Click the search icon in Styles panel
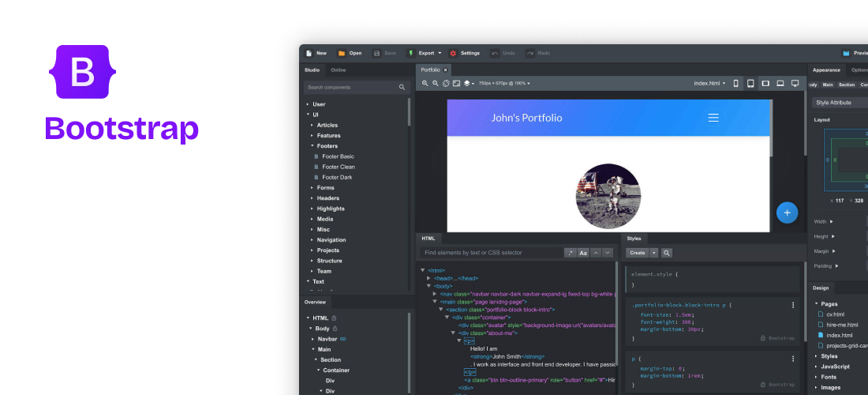Image resolution: width=868 pixels, height=395 pixels. point(667,253)
